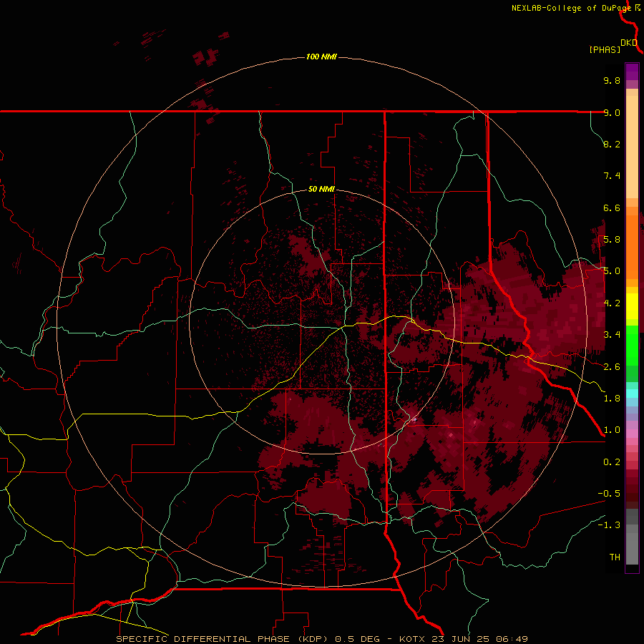The width and height of the screenshot is (644, 644).
Task: Click the 50 NMI range ring label
Action: (x=321, y=189)
